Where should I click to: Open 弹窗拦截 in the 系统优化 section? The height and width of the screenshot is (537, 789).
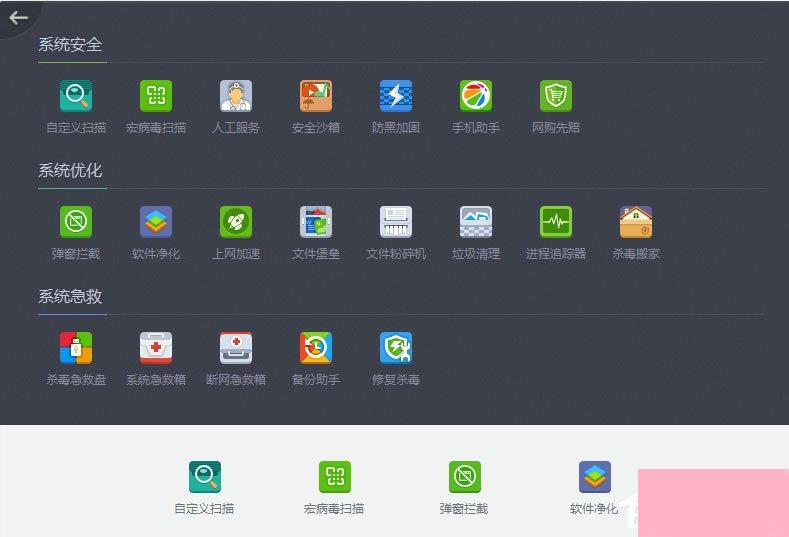(76, 221)
